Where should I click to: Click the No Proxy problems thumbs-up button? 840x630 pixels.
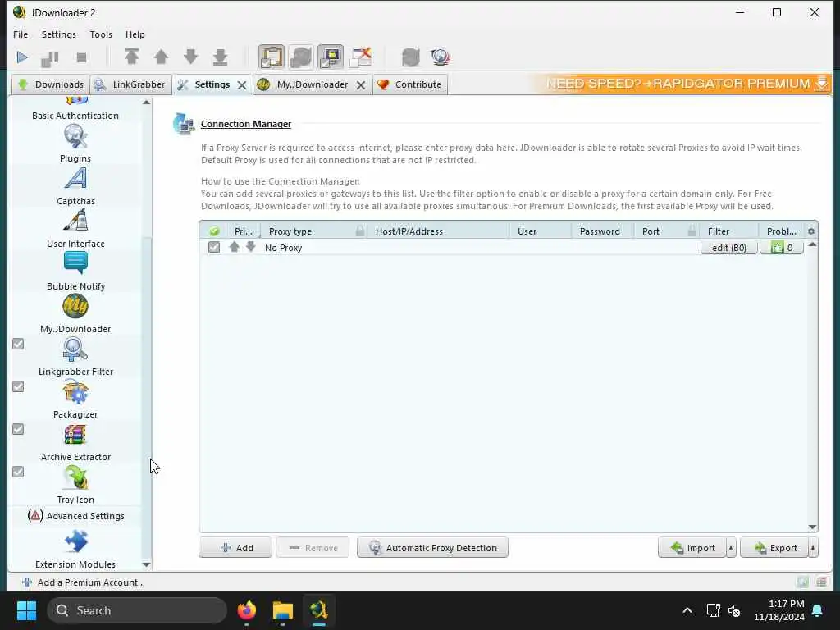782,248
